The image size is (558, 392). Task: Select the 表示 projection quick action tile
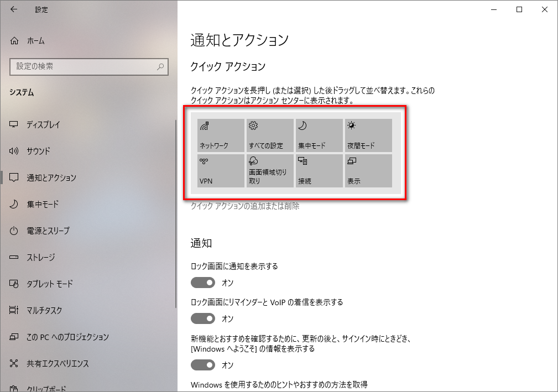click(368, 171)
